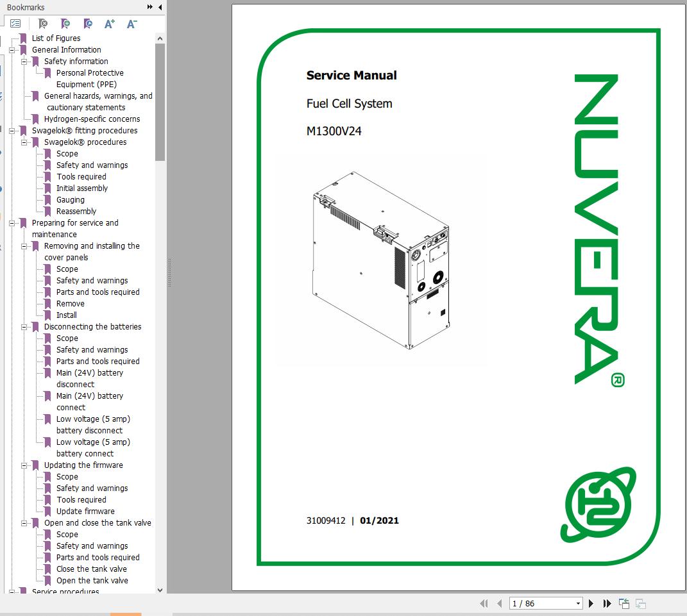The image size is (687, 616).
Task: Click the greyed-out page view icon at far right
Action: (641, 603)
